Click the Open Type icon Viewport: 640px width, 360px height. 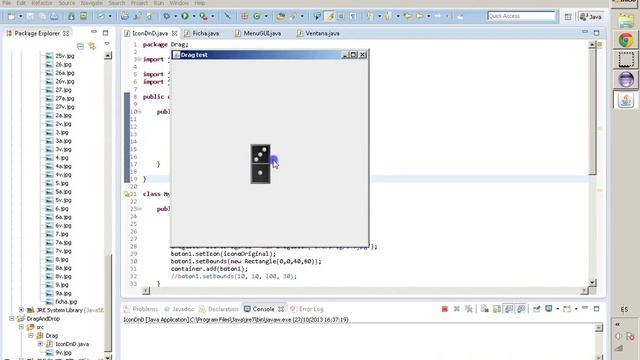280,16
